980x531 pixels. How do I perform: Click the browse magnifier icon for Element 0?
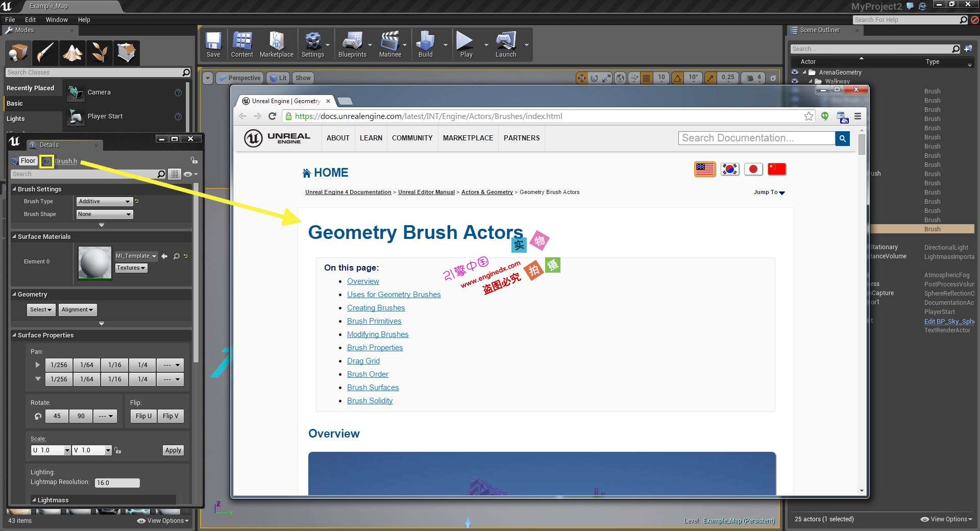[176, 256]
